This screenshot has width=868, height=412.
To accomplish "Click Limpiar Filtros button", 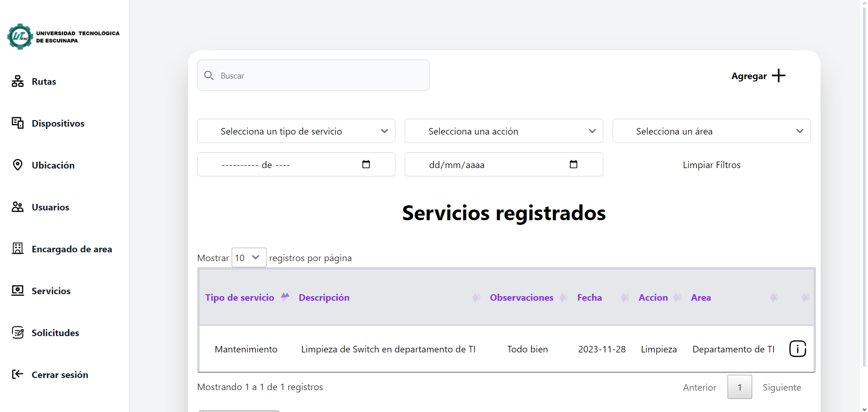I will point(711,165).
